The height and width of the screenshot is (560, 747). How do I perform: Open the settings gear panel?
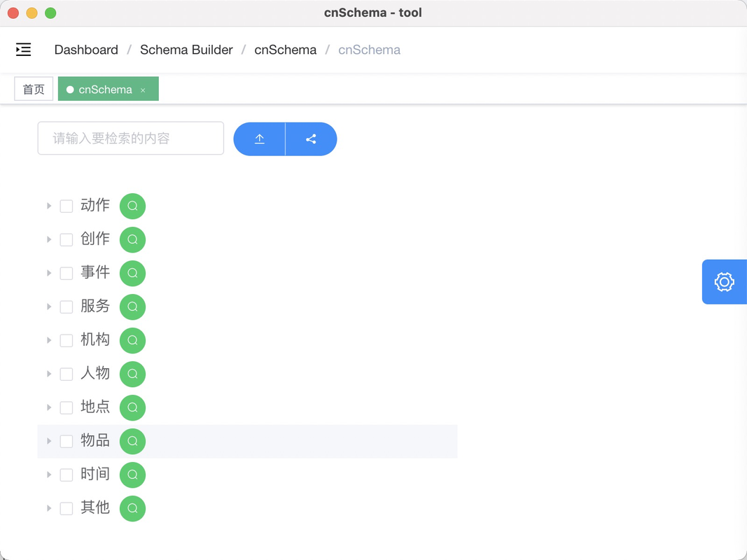(724, 282)
